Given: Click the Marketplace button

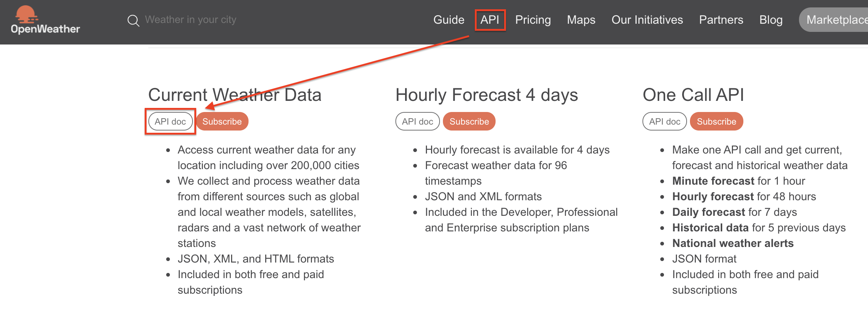Looking at the screenshot, I should (x=834, y=20).
